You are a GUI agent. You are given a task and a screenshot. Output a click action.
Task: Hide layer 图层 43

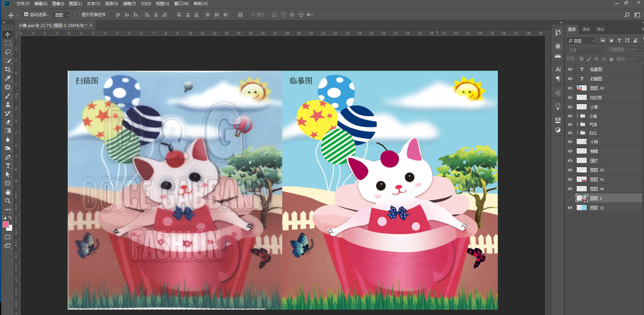tap(570, 88)
